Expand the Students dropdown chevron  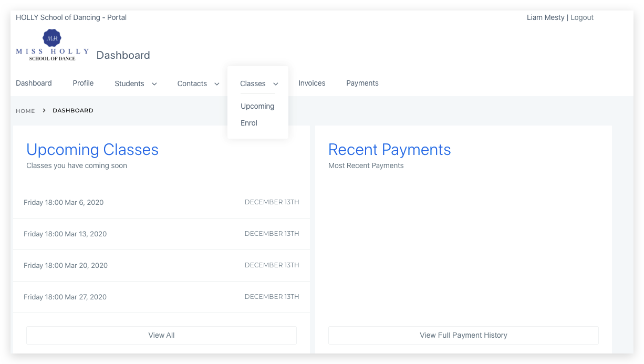pyautogui.click(x=154, y=84)
